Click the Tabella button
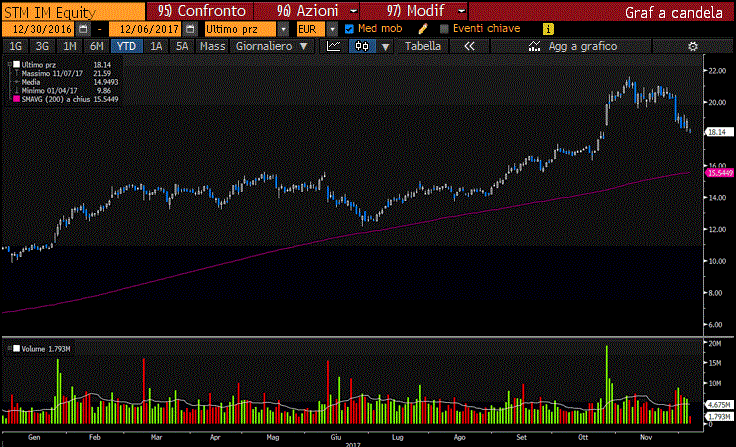The height and width of the screenshot is (447, 736). pyautogui.click(x=423, y=46)
